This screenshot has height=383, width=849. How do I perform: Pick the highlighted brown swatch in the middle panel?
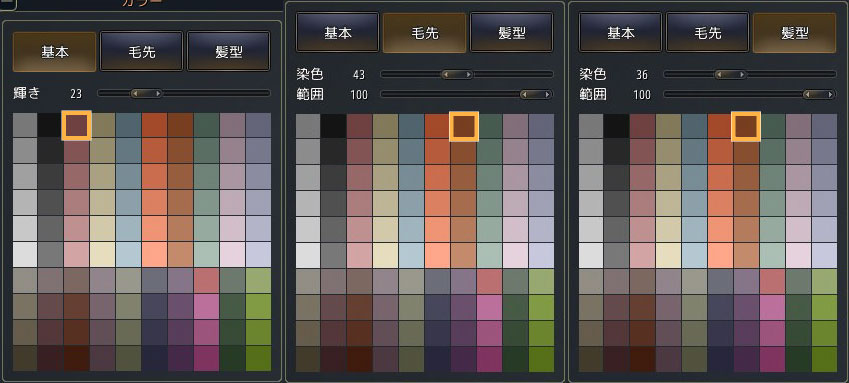point(464,127)
